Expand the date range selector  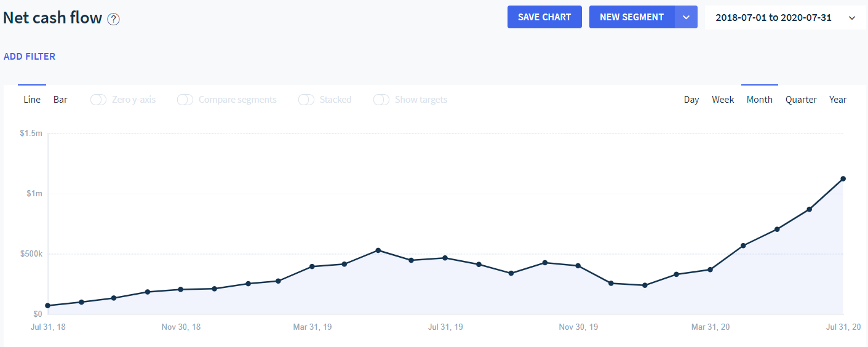(x=785, y=18)
